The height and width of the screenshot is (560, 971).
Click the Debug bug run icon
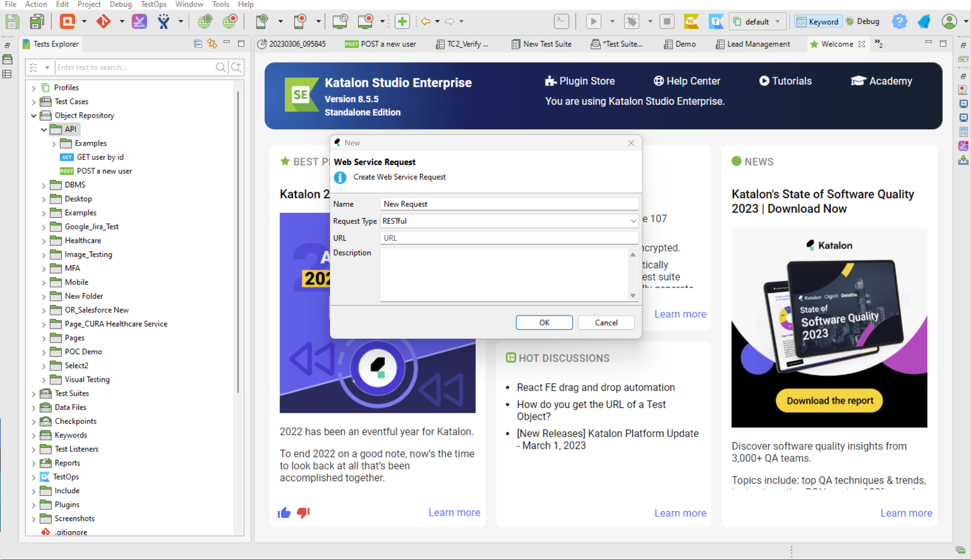631,21
